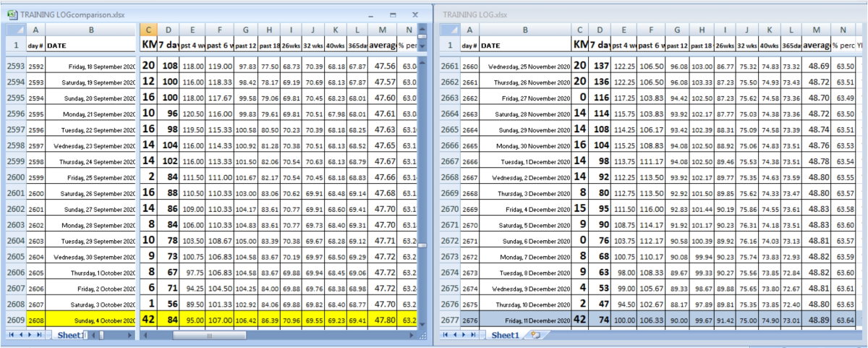
Task: Click 'Saturday, 28 November 2020' cell
Action: (524, 114)
